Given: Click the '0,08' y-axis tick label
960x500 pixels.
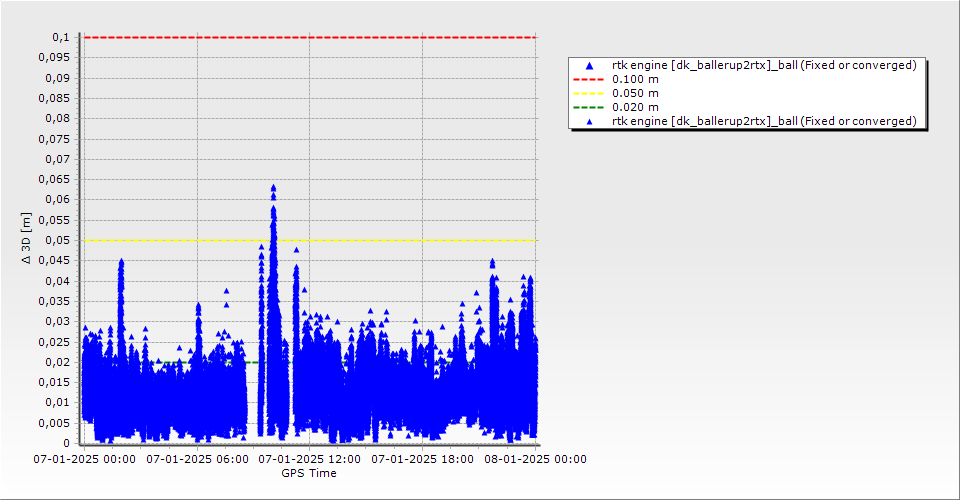Looking at the screenshot, I should (x=58, y=119).
